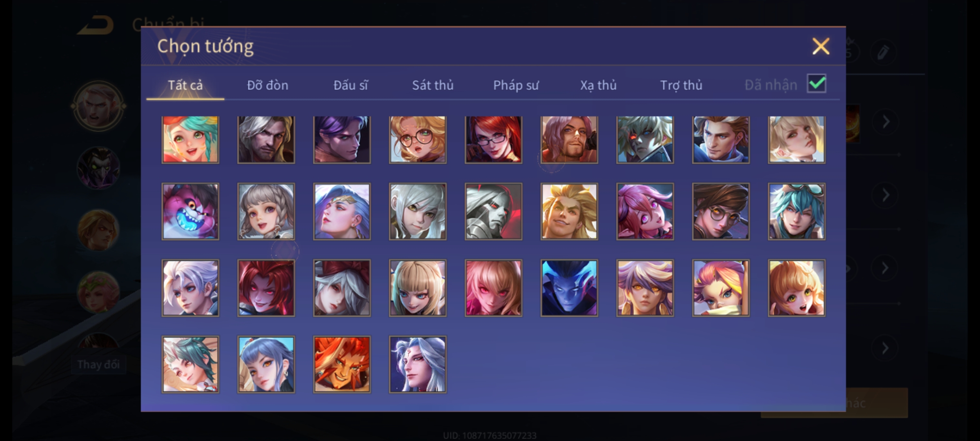Select the teal-haired girl hero portrait

tap(190, 140)
